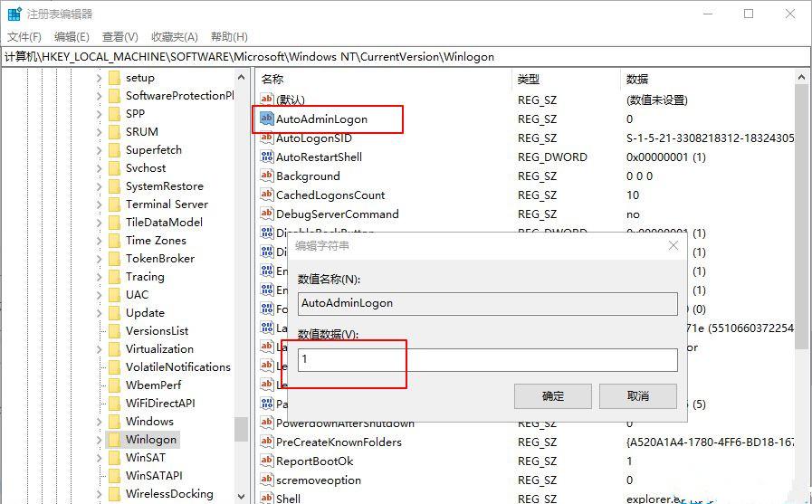
Task: Click the AutoRestartShell DWORD icon
Action: pyautogui.click(x=266, y=157)
